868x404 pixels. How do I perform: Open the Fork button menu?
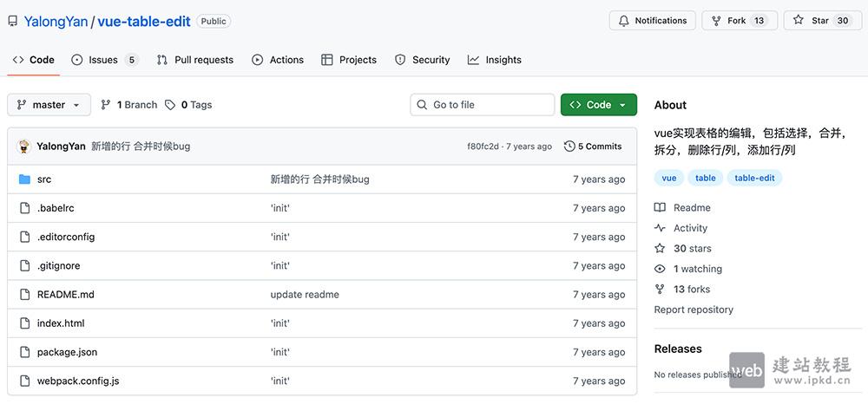click(x=736, y=21)
